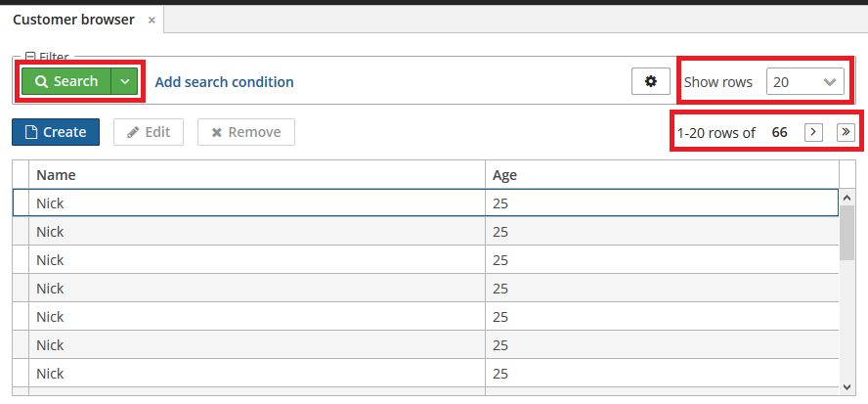The image size is (868, 404).
Task: Sort the table by Name column header
Action: 257,174
